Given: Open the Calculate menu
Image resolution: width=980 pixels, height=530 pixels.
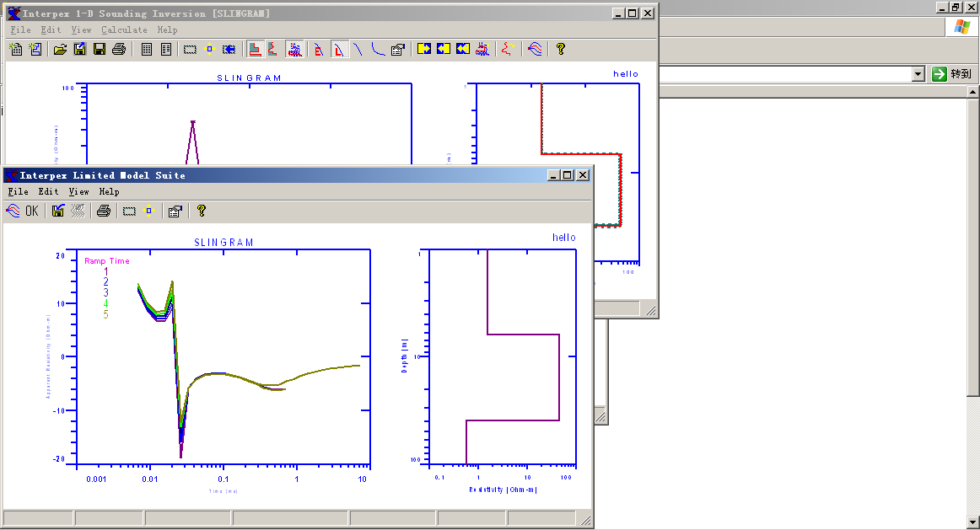Looking at the screenshot, I should 124,30.
